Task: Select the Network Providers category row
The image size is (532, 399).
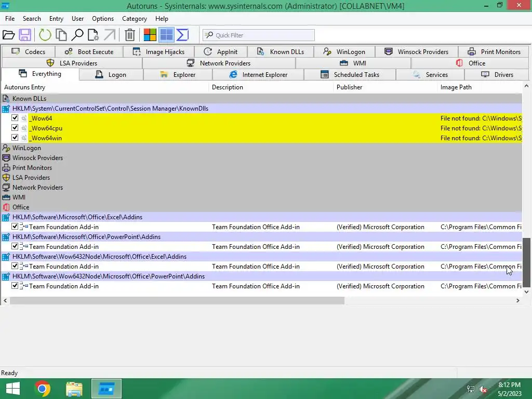Action: tap(261, 187)
